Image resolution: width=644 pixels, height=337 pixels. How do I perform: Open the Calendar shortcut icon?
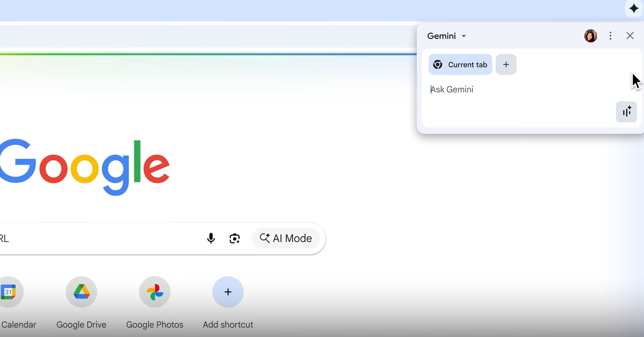pyautogui.click(x=9, y=292)
